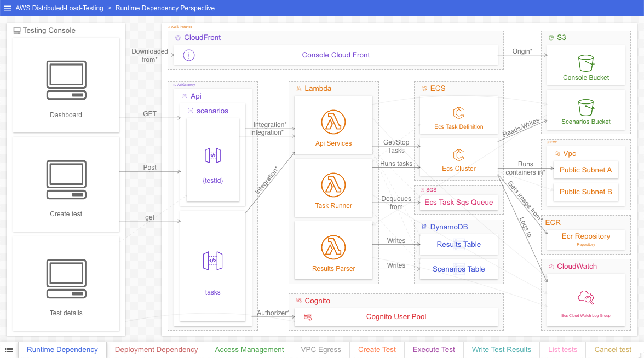Click the DynamoDB group header icon

(x=424, y=227)
